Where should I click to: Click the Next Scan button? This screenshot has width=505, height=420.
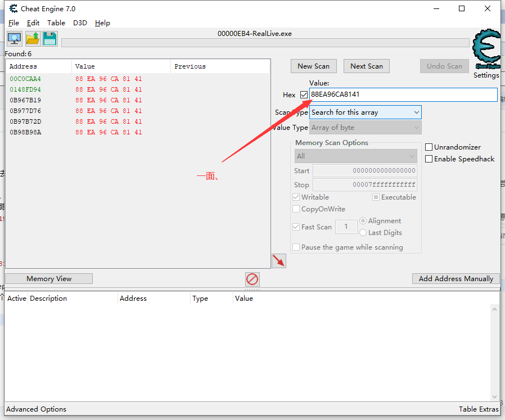point(367,66)
